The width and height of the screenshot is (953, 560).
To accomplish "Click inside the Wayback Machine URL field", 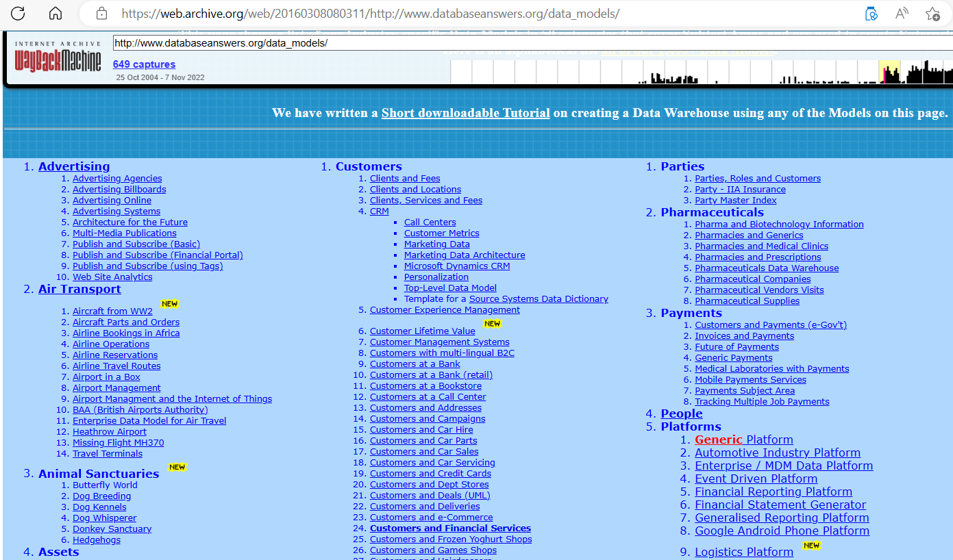I will [274, 42].
